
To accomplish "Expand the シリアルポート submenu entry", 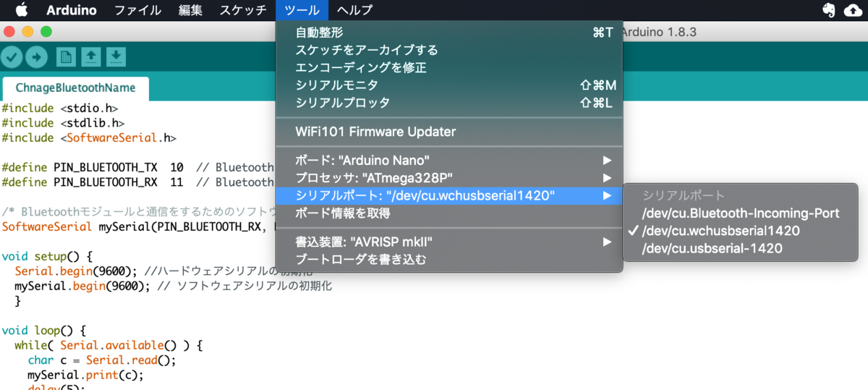I will (x=449, y=195).
